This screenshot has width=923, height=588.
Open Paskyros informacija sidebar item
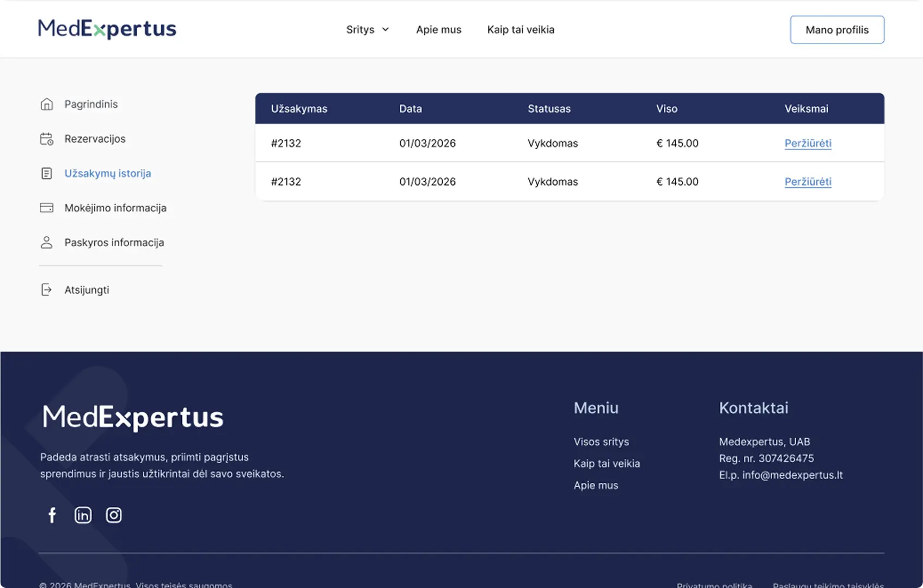click(x=102, y=242)
